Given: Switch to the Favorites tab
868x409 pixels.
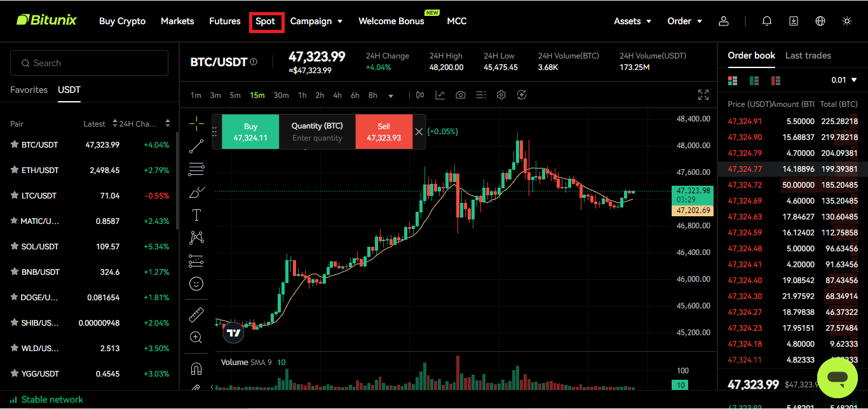Looking at the screenshot, I should [29, 90].
